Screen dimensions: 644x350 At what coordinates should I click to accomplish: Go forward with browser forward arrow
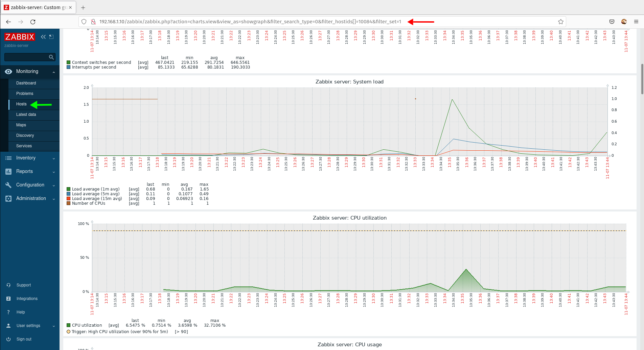tap(21, 22)
